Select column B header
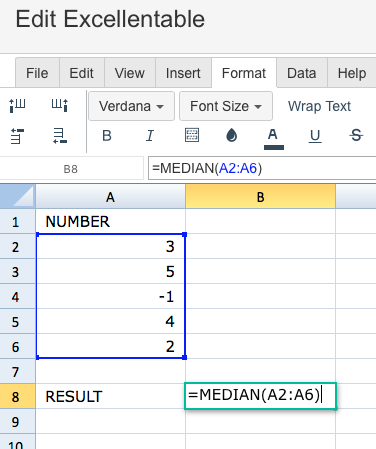376x449 pixels. (x=260, y=197)
